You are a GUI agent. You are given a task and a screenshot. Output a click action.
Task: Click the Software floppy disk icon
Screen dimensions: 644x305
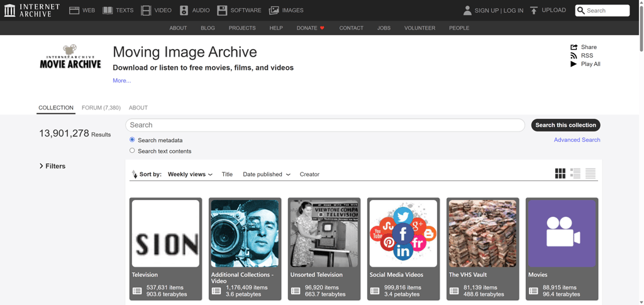coord(222,10)
